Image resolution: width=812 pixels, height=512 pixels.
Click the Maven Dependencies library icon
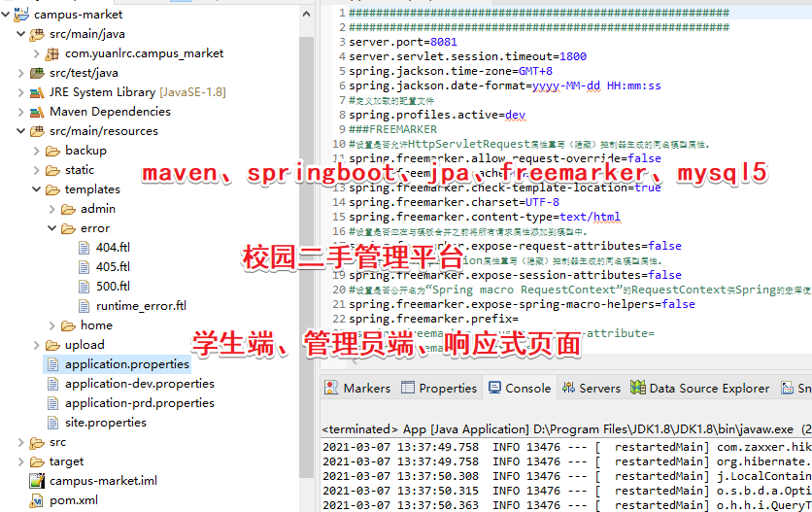(37, 112)
